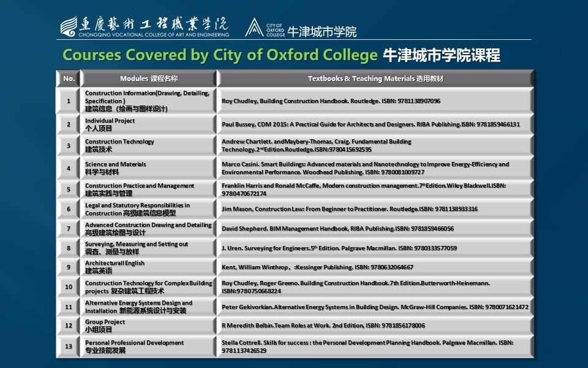
Task: Click the Modern construction management textbook entry
Action: coord(375,190)
